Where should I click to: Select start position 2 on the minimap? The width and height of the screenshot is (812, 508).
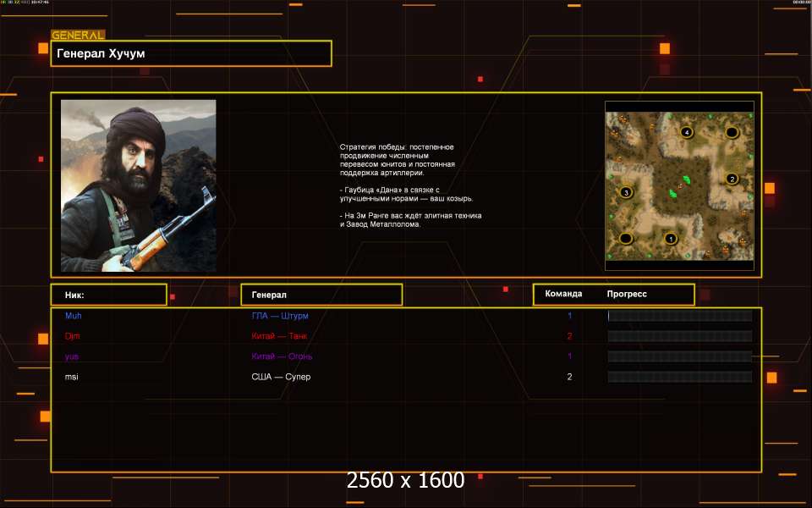coord(732,179)
